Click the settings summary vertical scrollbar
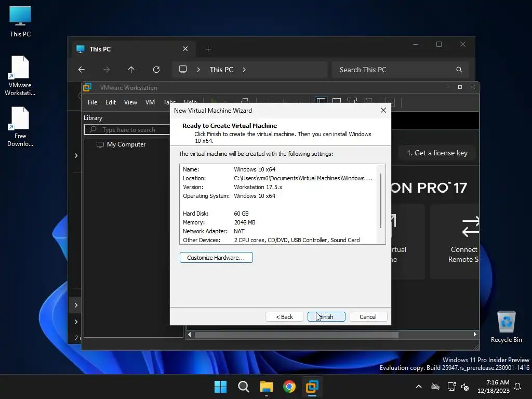Screen dimensions: 532x399 381,201
